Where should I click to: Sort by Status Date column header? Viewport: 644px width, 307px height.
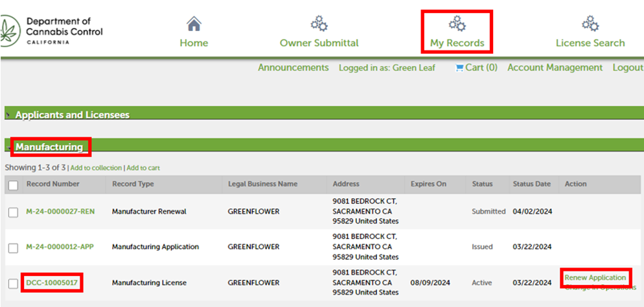click(x=532, y=184)
